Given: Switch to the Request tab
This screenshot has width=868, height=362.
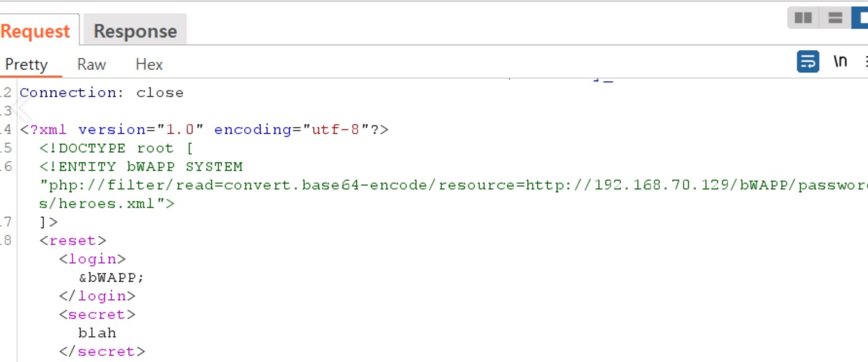Looking at the screenshot, I should (x=36, y=31).
